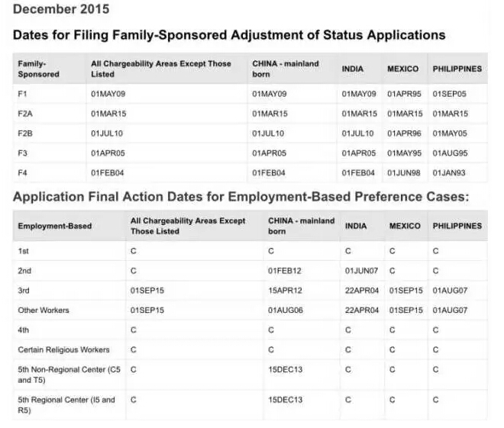Screen dimensions: 504x428
Task: Select 5th Non-Regional Center row label
Action: (69, 375)
